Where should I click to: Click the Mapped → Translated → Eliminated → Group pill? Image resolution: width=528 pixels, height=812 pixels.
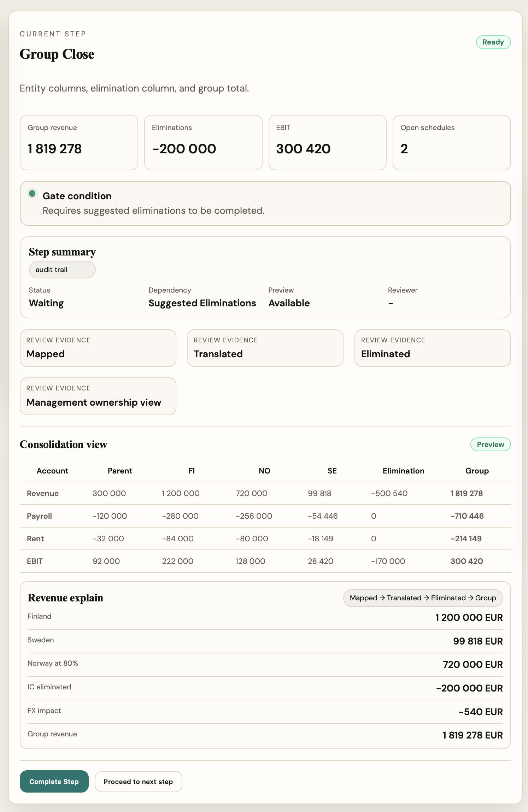(x=423, y=598)
